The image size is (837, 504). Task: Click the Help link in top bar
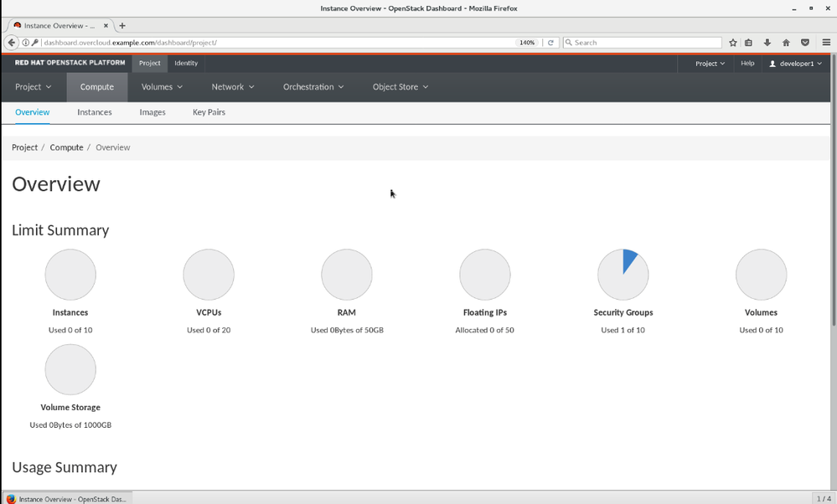(x=747, y=64)
